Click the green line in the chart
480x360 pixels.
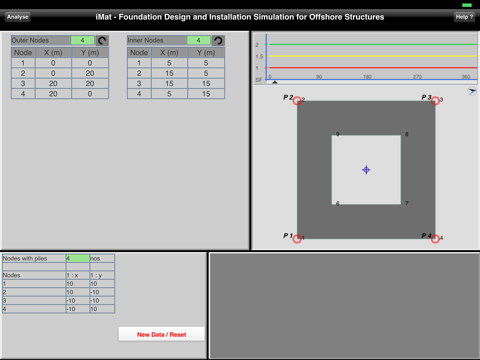coord(373,44)
